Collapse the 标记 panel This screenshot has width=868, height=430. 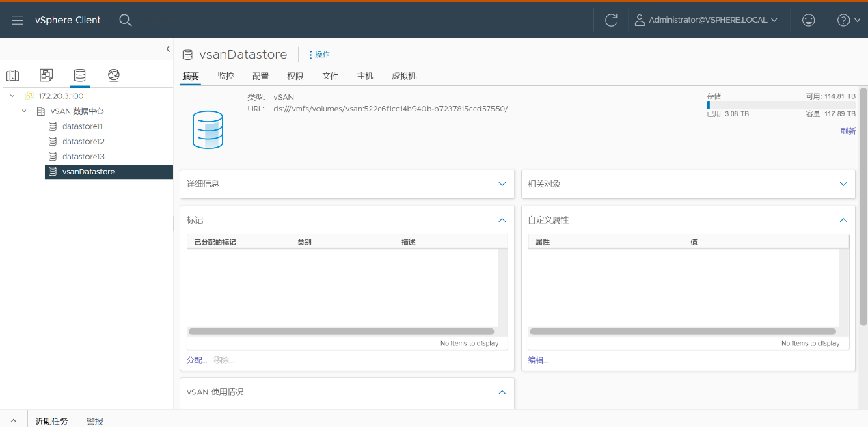pyautogui.click(x=502, y=220)
